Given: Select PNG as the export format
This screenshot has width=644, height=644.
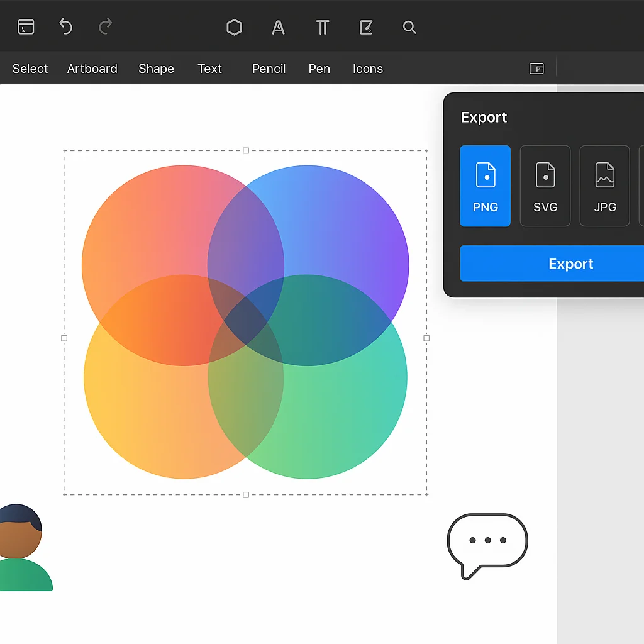Looking at the screenshot, I should click(x=485, y=186).
